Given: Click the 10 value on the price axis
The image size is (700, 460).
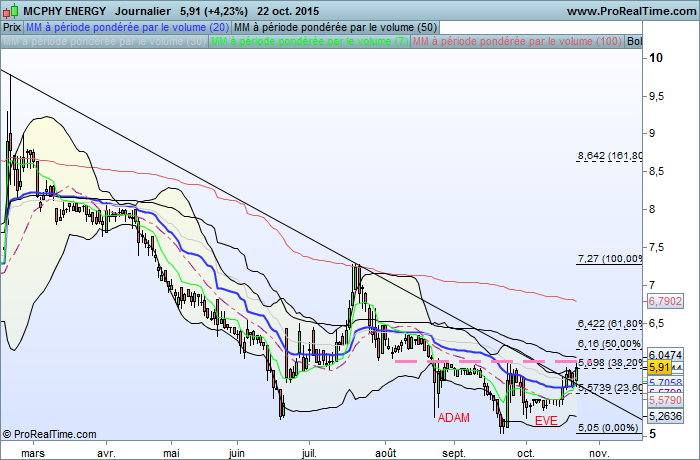Looking at the screenshot, I should [656, 58].
